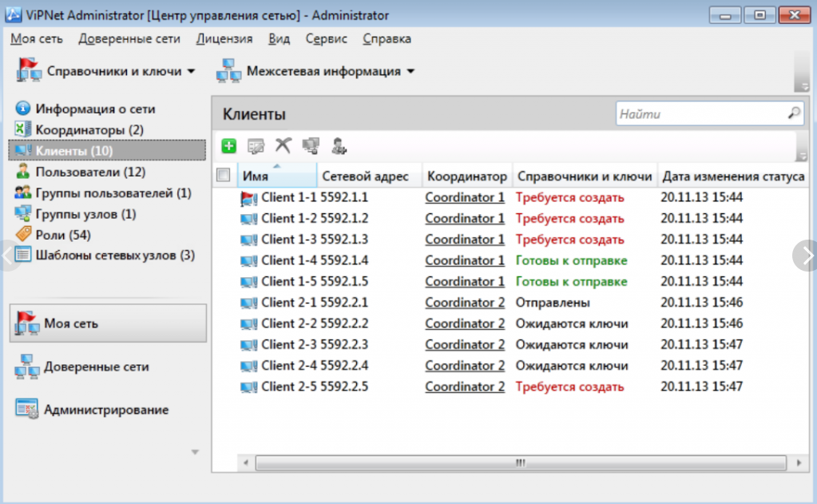Click Ожидаются ключи for Client 2-2

(572, 323)
